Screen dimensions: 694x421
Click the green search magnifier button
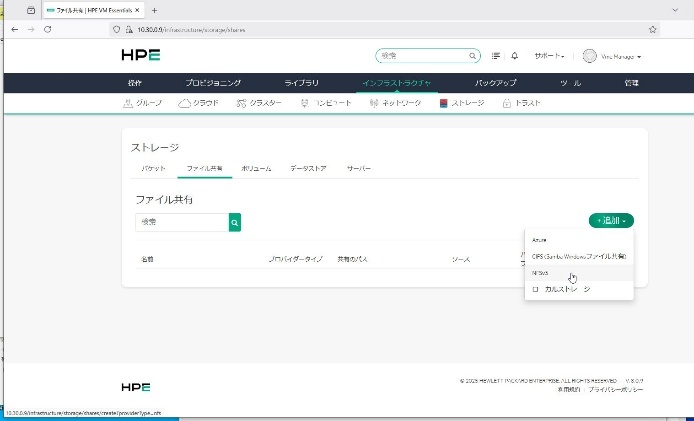(x=235, y=222)
